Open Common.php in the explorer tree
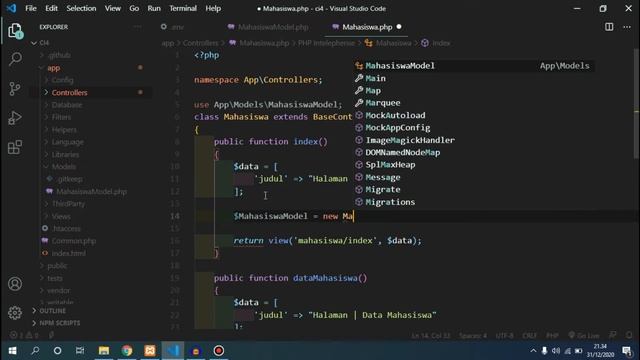 tap(73, 241)
